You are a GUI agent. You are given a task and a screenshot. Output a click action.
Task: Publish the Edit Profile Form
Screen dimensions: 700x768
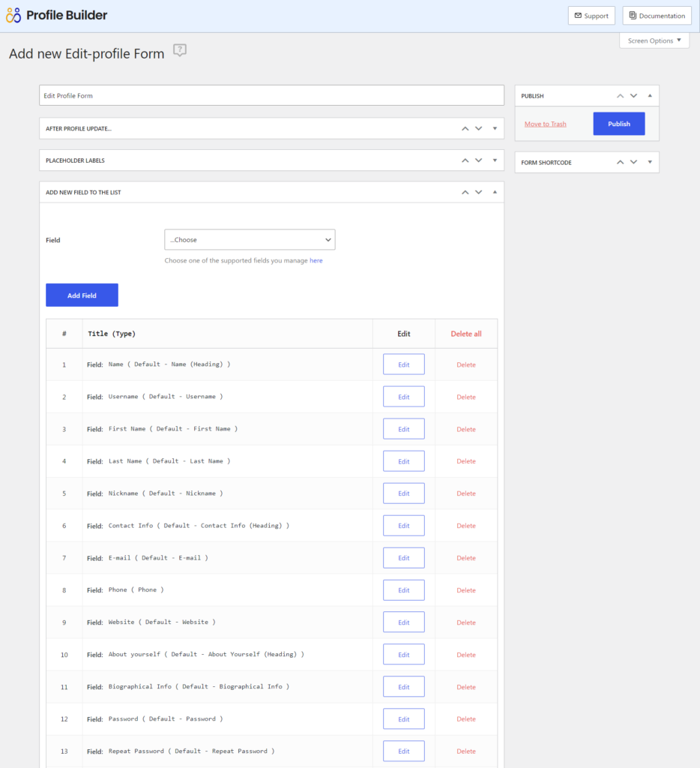(x=618, y=123)
